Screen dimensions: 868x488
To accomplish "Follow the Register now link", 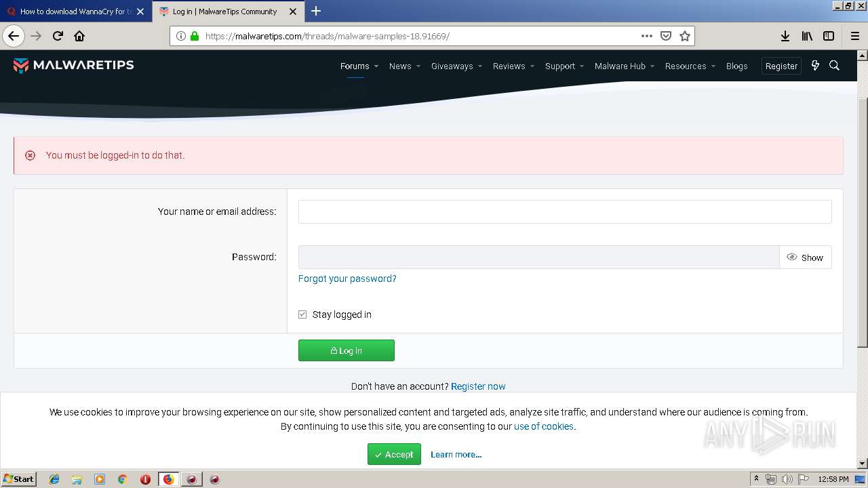I will click(478, 386).
